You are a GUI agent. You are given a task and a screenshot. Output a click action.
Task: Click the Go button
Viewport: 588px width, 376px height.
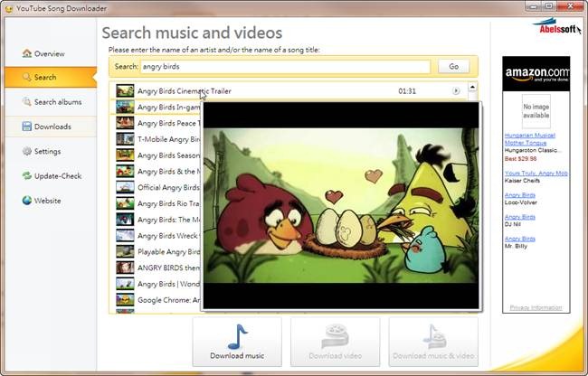454,67
